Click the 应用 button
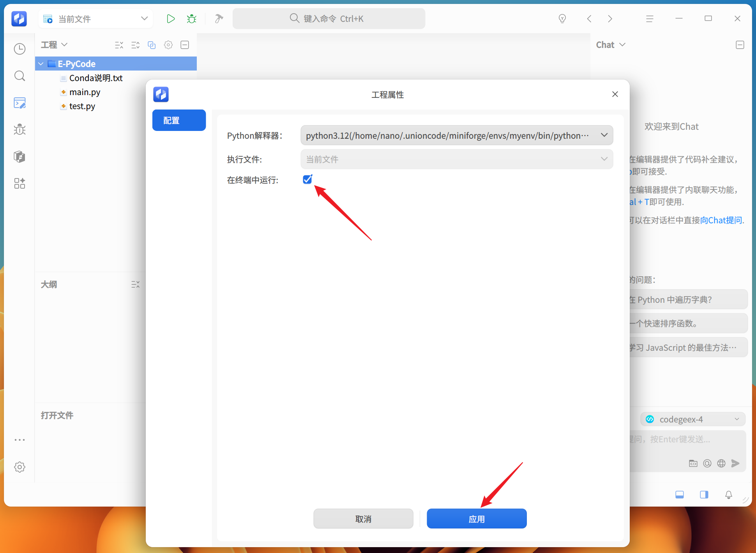This screenshot has width=756, height=553. coord(477,519)
